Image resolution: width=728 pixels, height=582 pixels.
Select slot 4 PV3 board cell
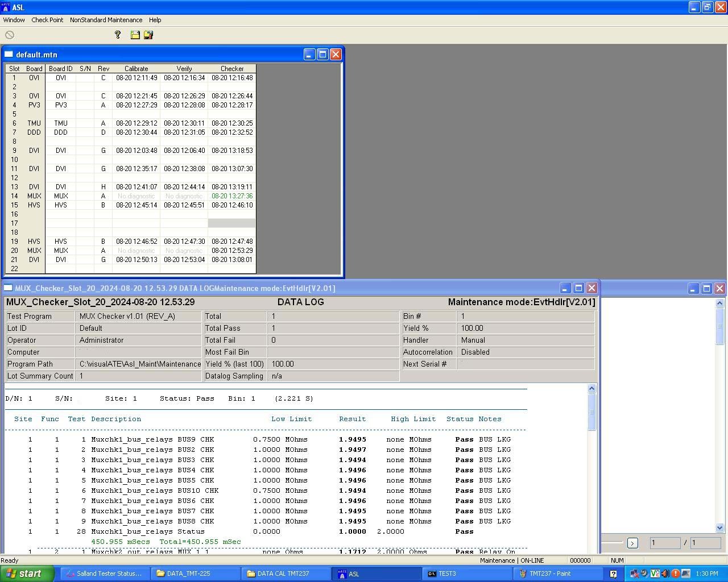pyautogui.click(x=34, y=105)
